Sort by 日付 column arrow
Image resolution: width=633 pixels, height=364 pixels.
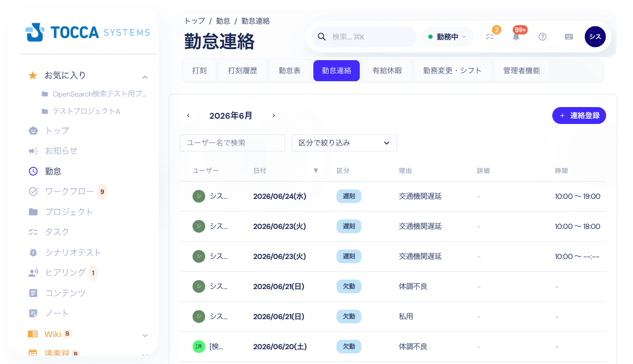tap(316, 171)
